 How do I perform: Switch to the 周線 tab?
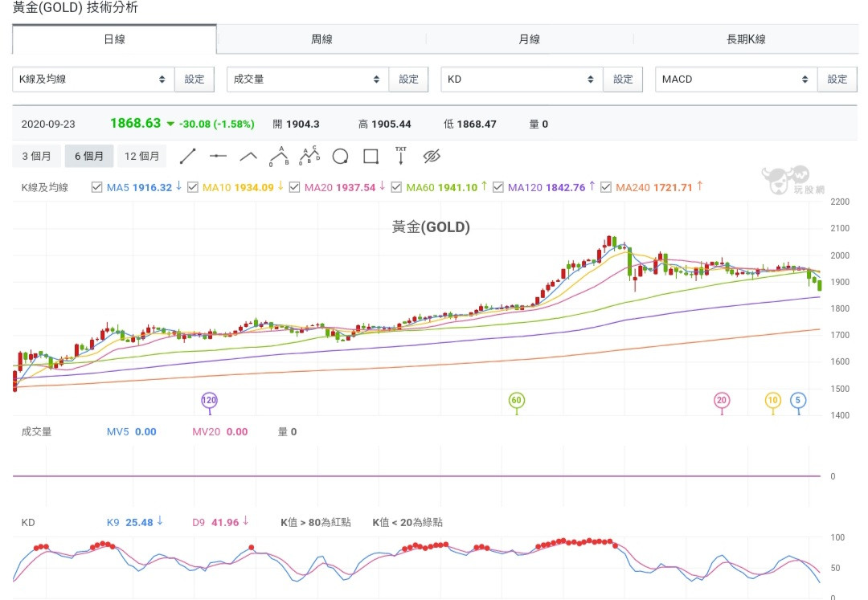pyautogui.click(x=321, y=39)
